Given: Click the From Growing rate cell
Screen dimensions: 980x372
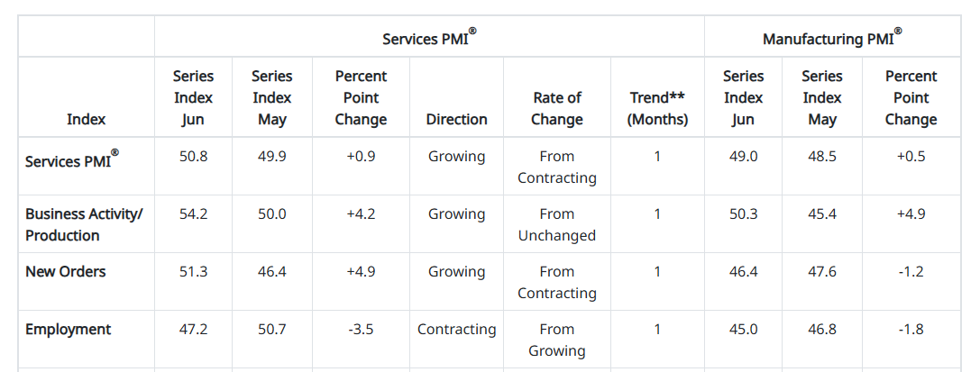Looking at the screenshot, I should click(556, 340).
